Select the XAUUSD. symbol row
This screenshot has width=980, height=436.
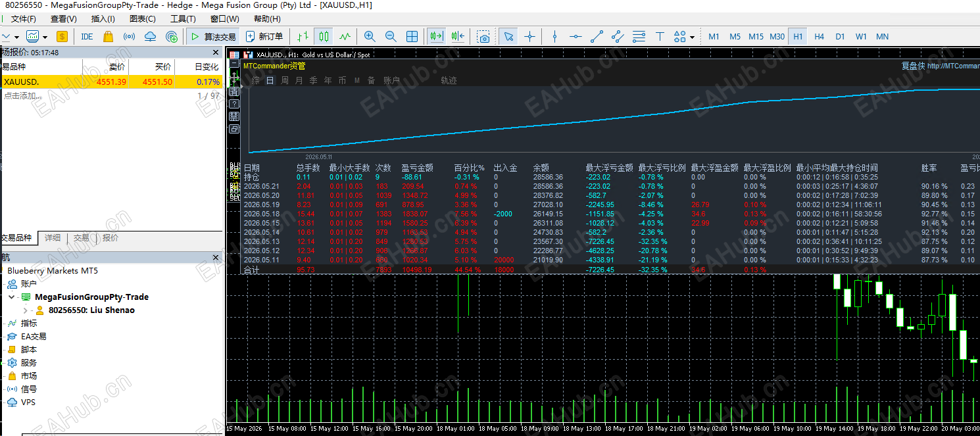click(x=111, y=82)
